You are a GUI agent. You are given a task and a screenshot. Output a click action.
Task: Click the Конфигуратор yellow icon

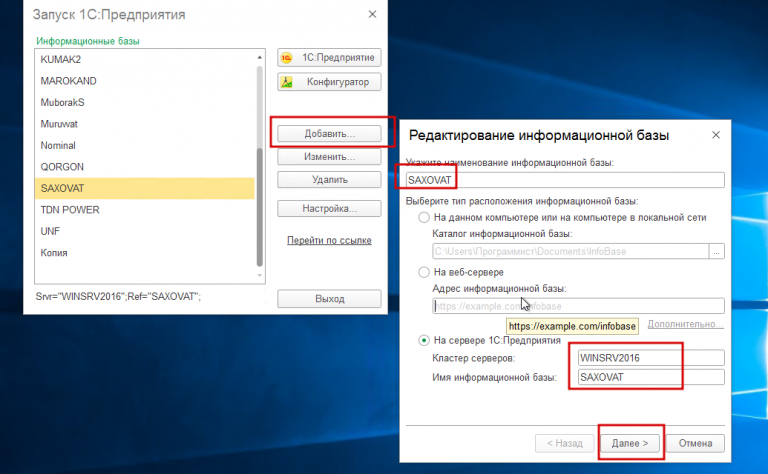pyautogui.click(x=287, y=82)
